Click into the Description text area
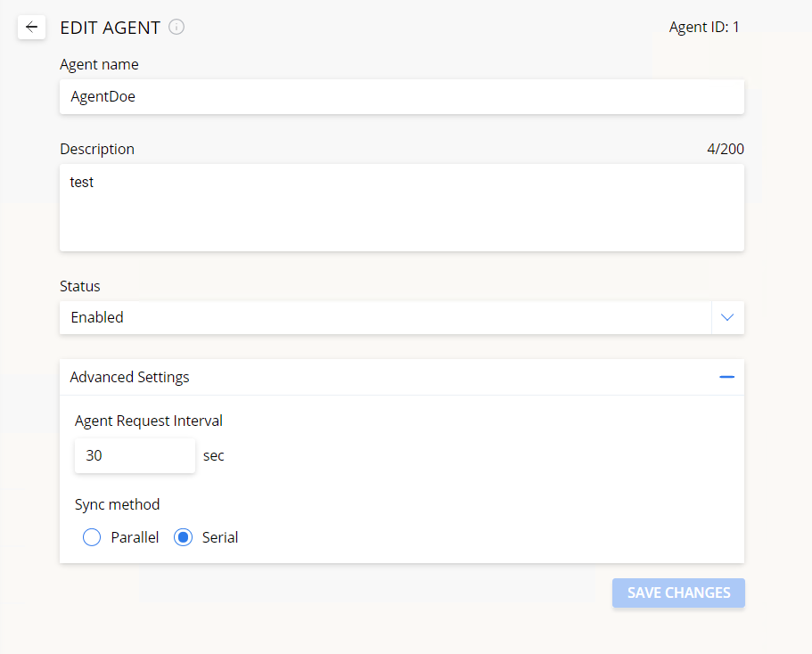This screenshot has height=654, width=812. pyautogui.click(x=401, y=208)
